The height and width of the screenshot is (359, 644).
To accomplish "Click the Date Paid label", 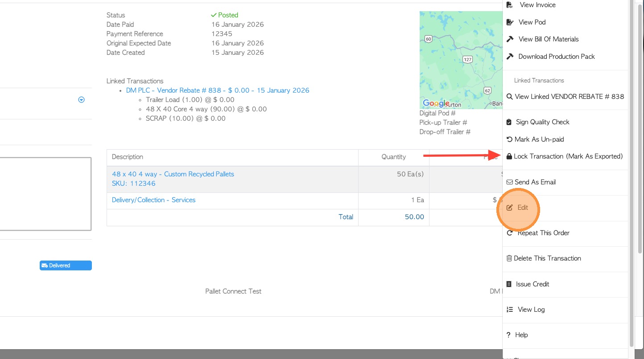I will pos(120,24).
